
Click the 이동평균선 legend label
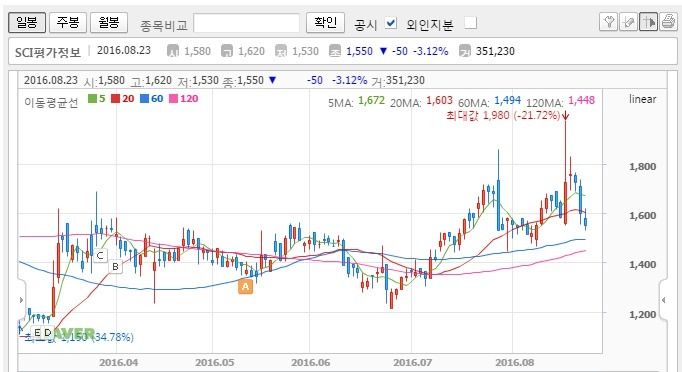click(x=51, y=102)
